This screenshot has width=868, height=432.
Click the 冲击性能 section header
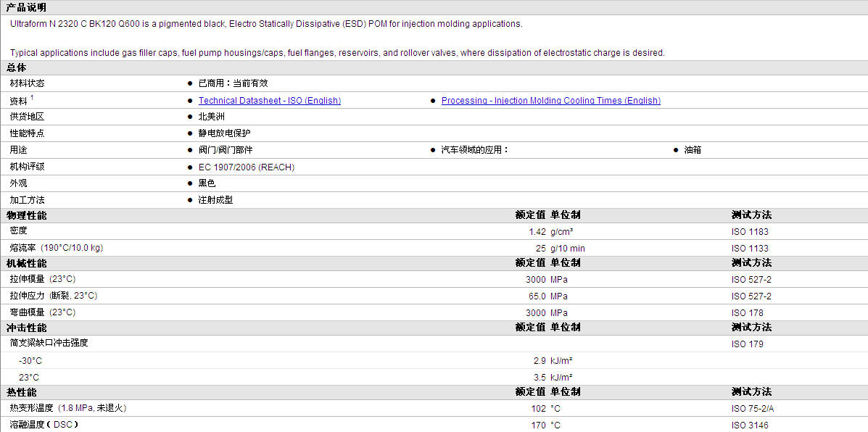coord(26,328)
